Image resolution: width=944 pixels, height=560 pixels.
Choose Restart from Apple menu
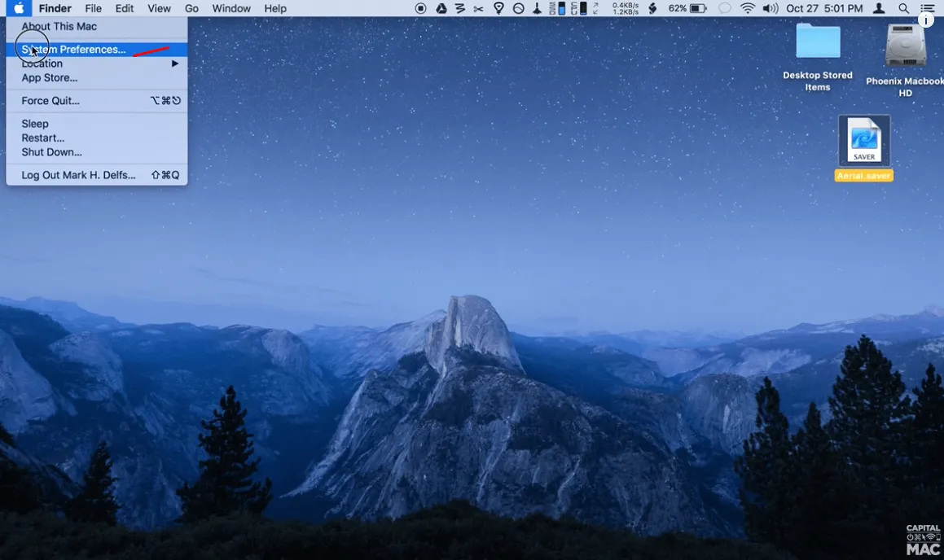tap(96, 138)
